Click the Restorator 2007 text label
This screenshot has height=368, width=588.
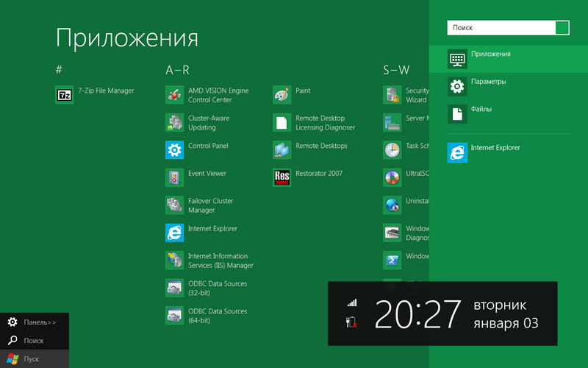point(319,173)
